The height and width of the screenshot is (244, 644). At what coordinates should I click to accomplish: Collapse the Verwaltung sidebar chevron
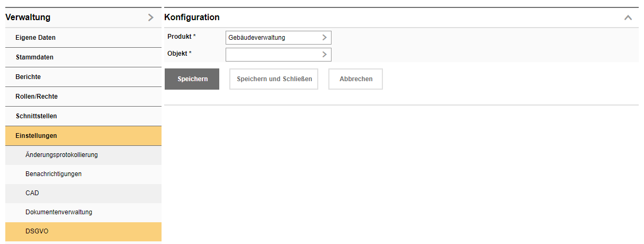[151, 18]
